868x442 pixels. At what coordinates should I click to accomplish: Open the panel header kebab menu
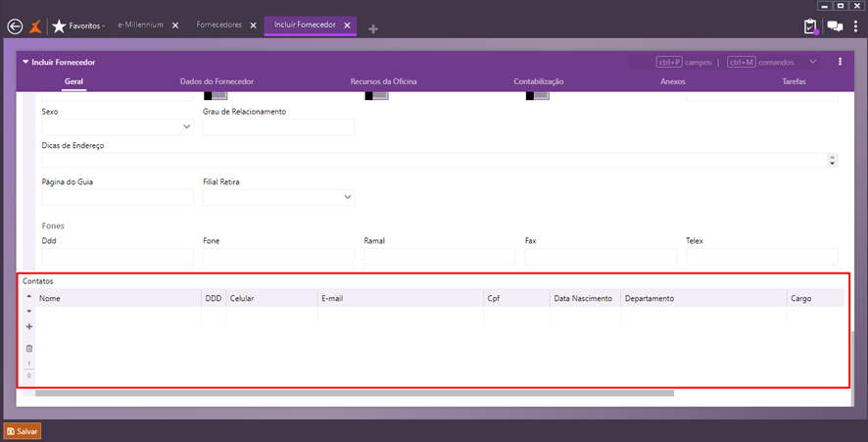840,62
